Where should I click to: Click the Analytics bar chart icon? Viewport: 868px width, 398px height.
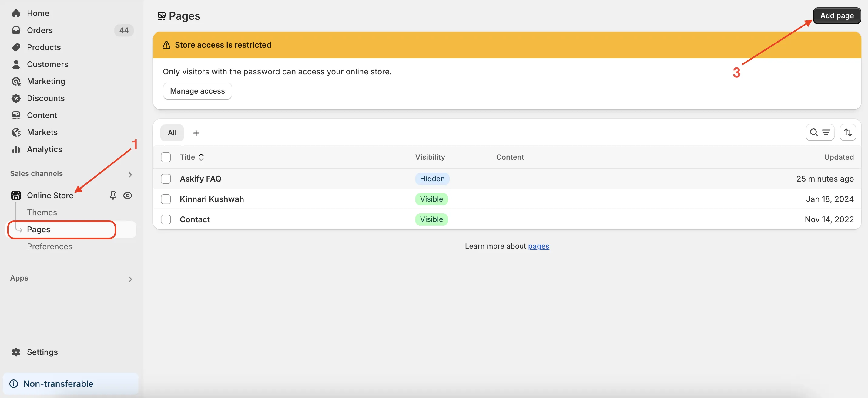(x=16, y=149)
